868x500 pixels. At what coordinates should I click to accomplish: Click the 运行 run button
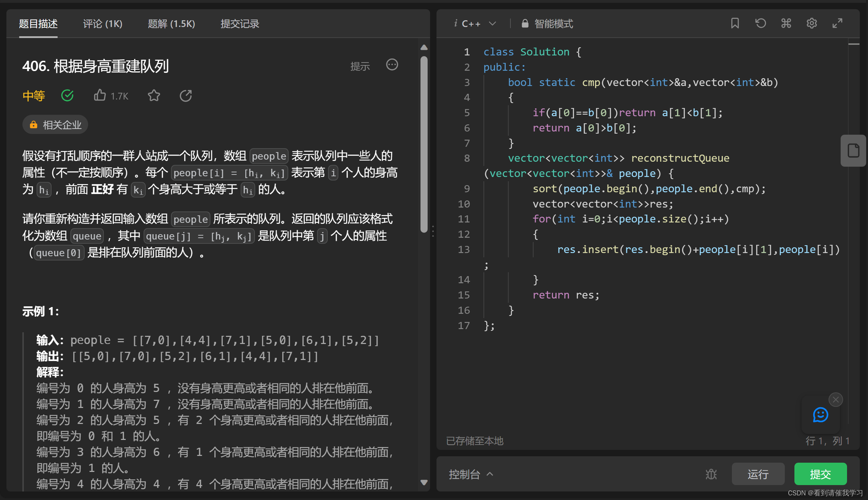(x=758, y=474)
